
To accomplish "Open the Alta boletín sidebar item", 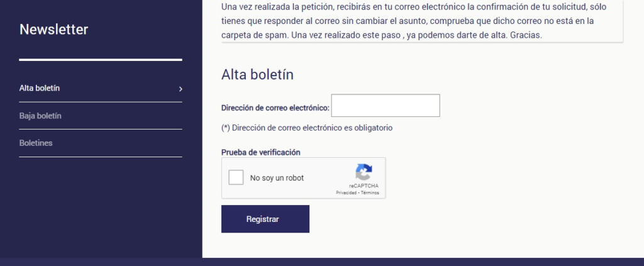I will [x=40, y=89].
